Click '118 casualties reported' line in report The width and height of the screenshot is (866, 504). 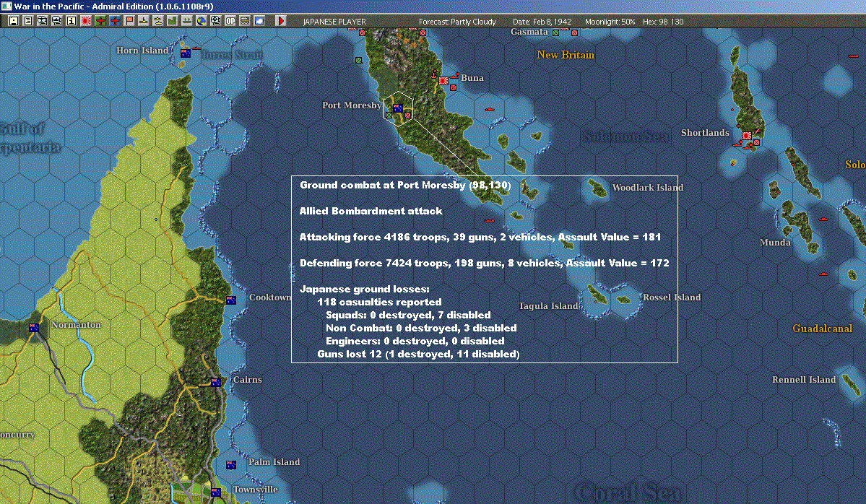click(379, 302)
